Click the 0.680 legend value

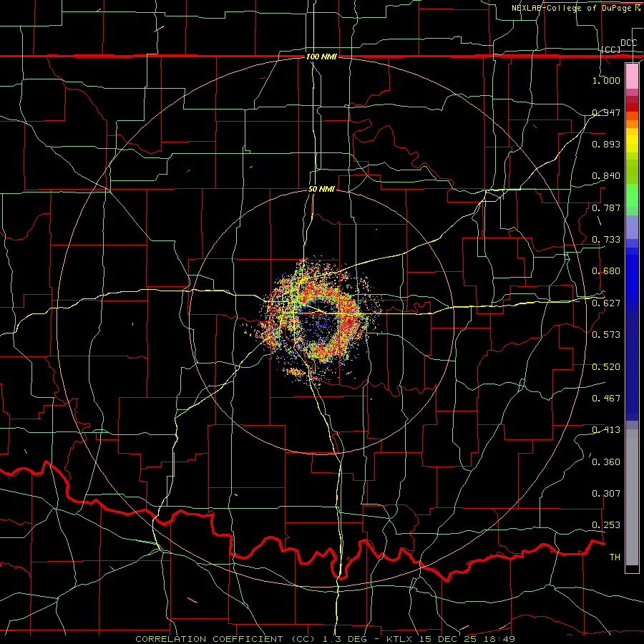(x=606, y=271)
